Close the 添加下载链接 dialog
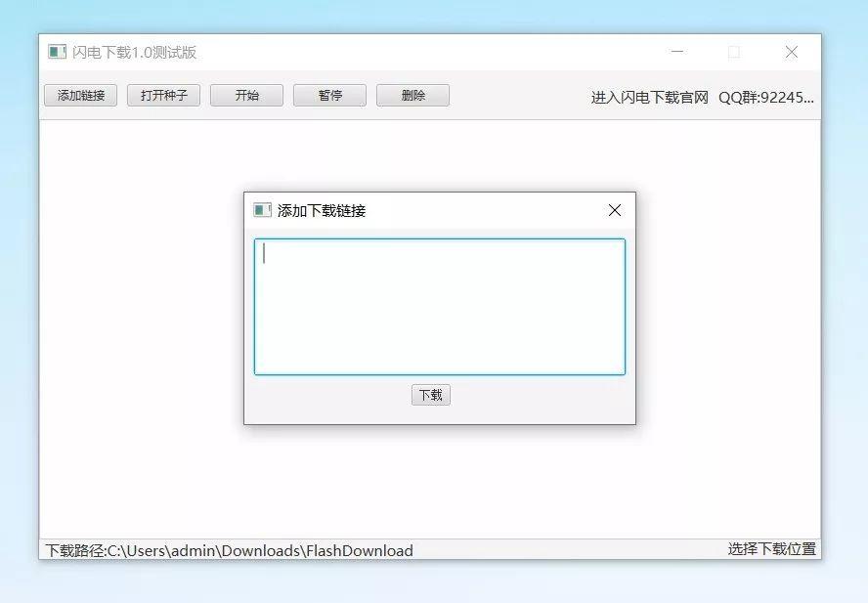Viewport: 868px width, 603px height. point(615,210)
